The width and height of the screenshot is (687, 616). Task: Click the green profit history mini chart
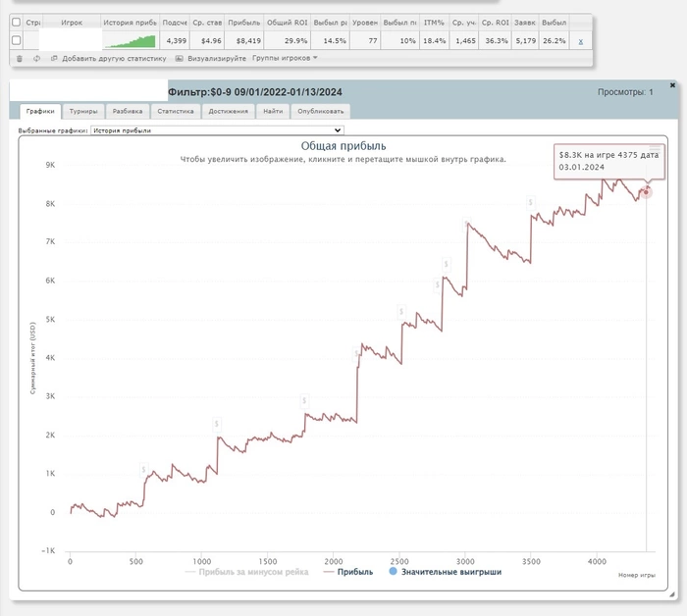coord(131,41)
